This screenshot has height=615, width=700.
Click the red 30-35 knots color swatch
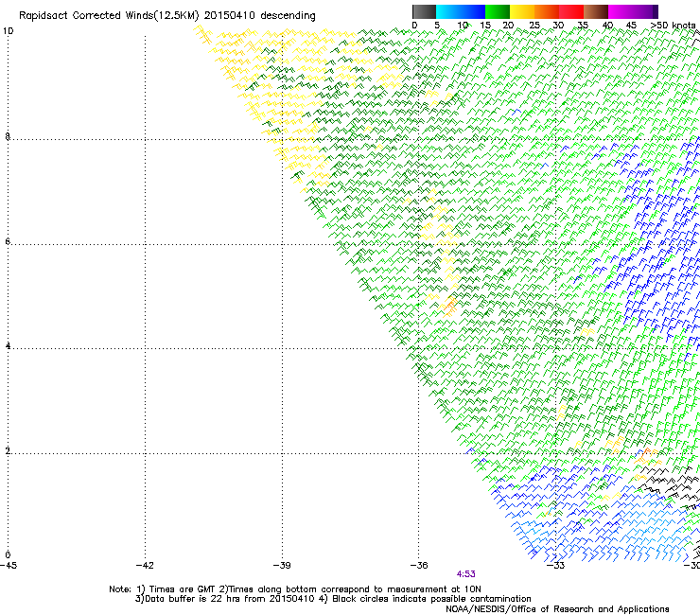tap(571, 11)
